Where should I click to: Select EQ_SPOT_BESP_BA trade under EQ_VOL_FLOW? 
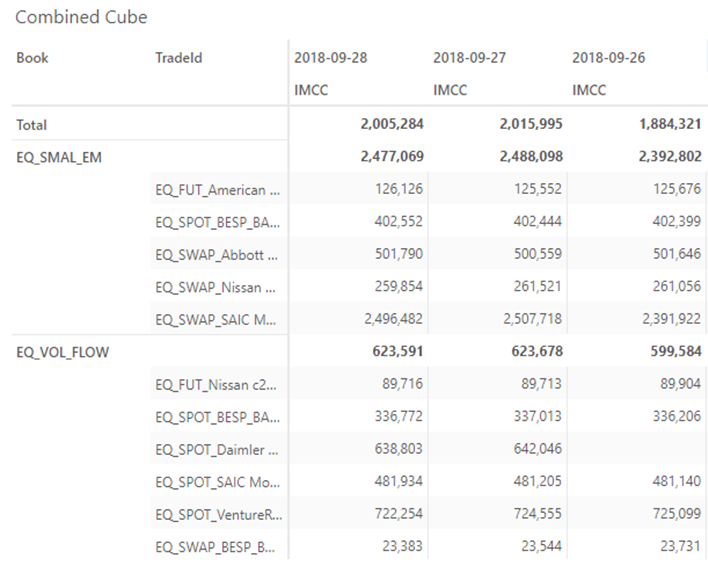click(218, 418)
